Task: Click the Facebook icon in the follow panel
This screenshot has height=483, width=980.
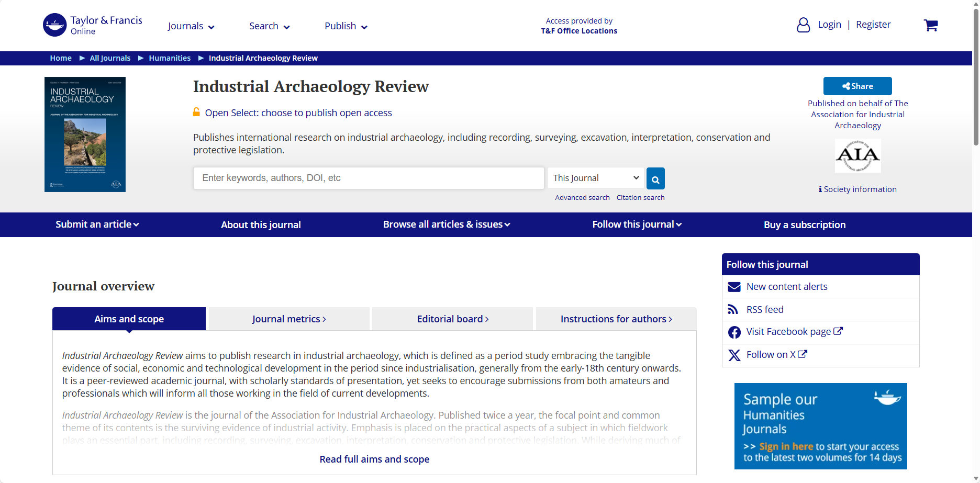Action: (x=734, y=332)
